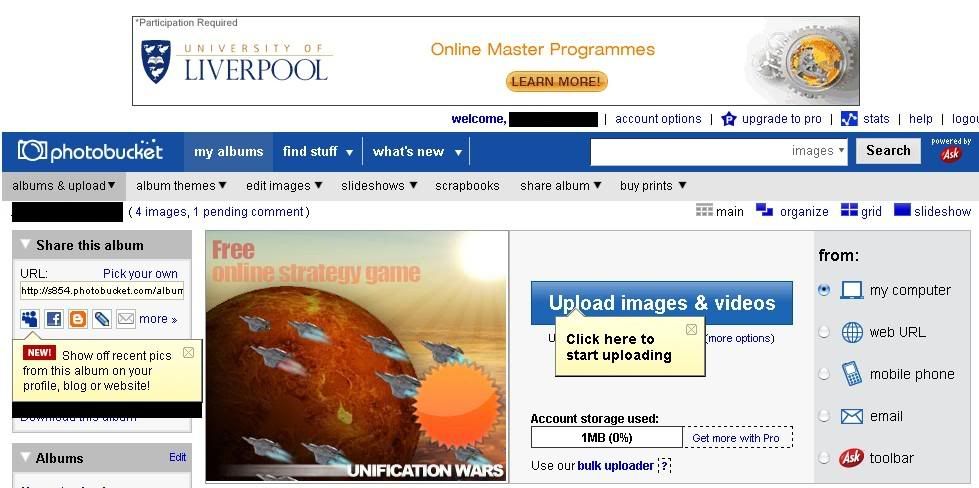979x488 pixels.
Task: Click LEARN MORE on the Liverpool ad
Action: point(556,81)
